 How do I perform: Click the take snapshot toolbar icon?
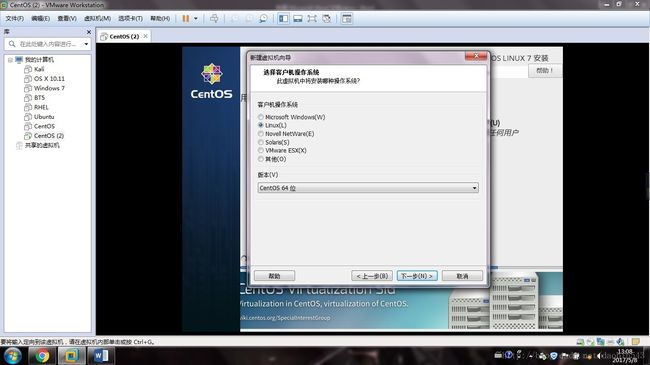235,18
